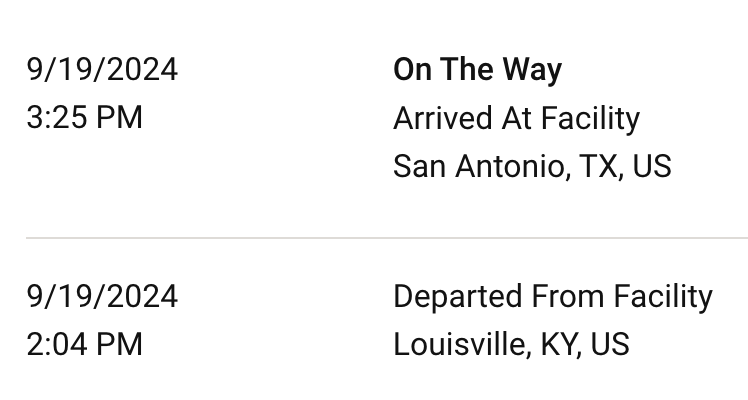This screenshot has width=748, height=400.
Task: Select the Arrived At Facility event text
Action: (x=516, y=118)
